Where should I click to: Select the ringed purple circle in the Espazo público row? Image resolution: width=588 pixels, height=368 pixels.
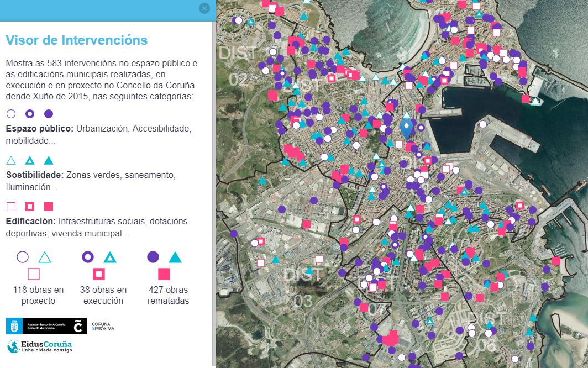[x=30, y=114]
